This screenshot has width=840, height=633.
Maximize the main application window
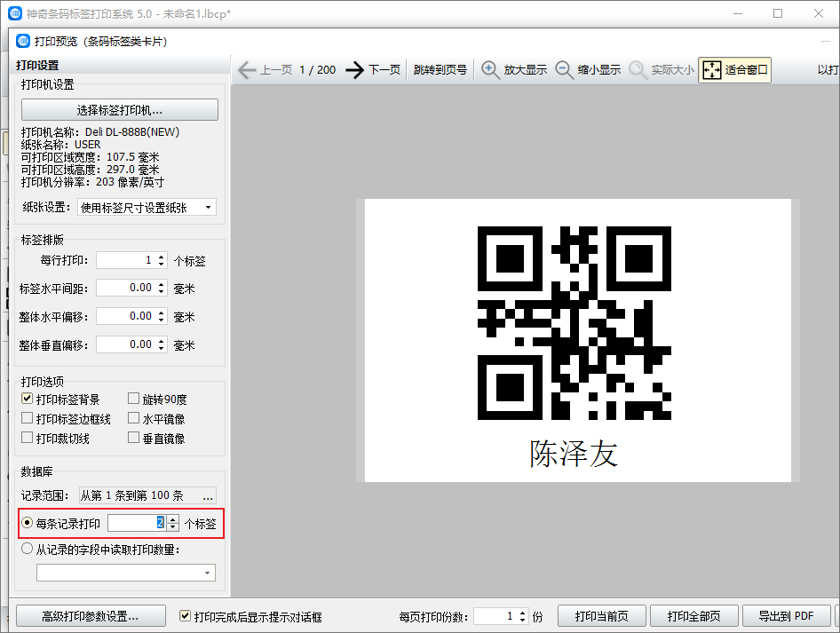click(778, 13)
